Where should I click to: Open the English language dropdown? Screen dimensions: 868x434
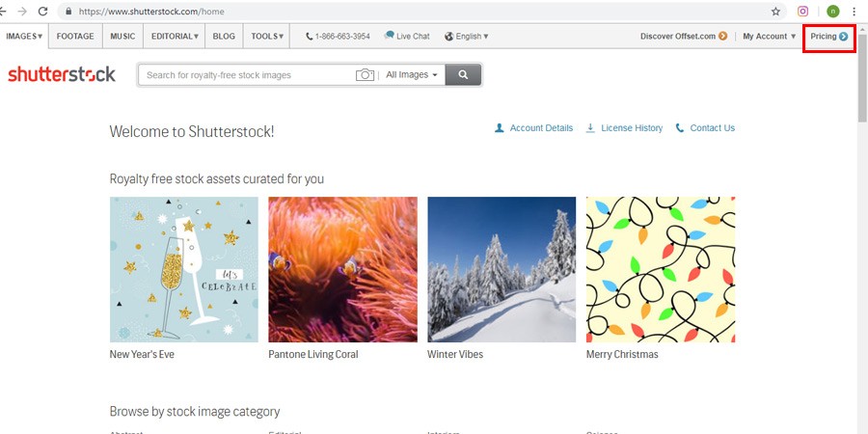[467, 37]
